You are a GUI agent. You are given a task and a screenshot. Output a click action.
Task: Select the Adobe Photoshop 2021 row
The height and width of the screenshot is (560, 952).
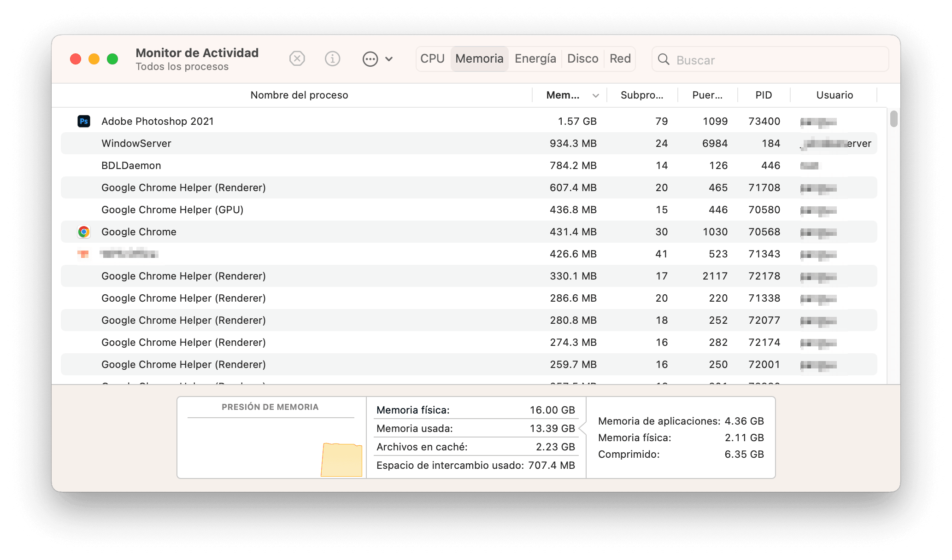[x=469, y=121]
